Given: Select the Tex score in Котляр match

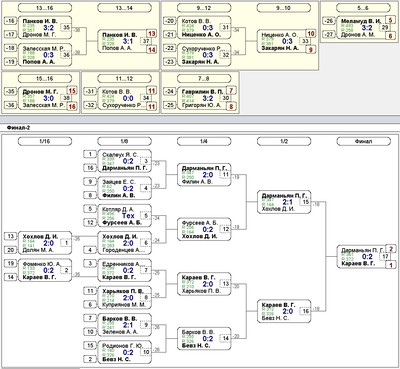Looking at the screenshot, I should click(x=128, y=216).
